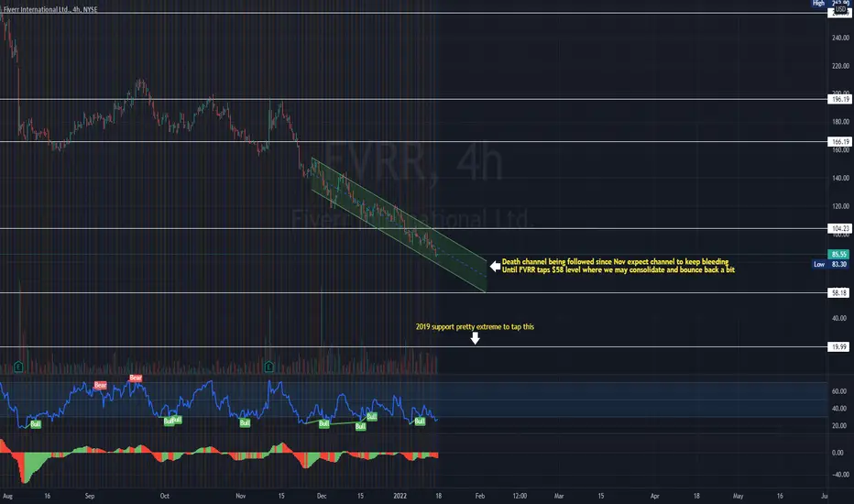
Task: Click 'Apr' on the time axis
Action: pos(654,497)
